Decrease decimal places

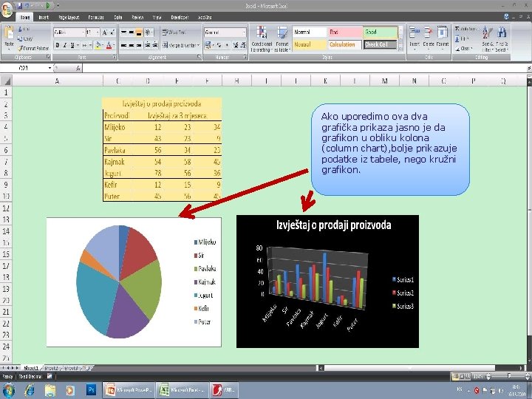(243, 45)
